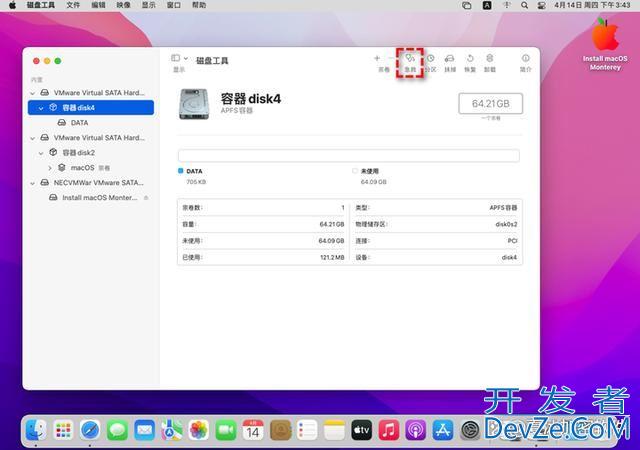
Task: Collapse the 容器 disk4 tree chevron
Action: point(41,108)
